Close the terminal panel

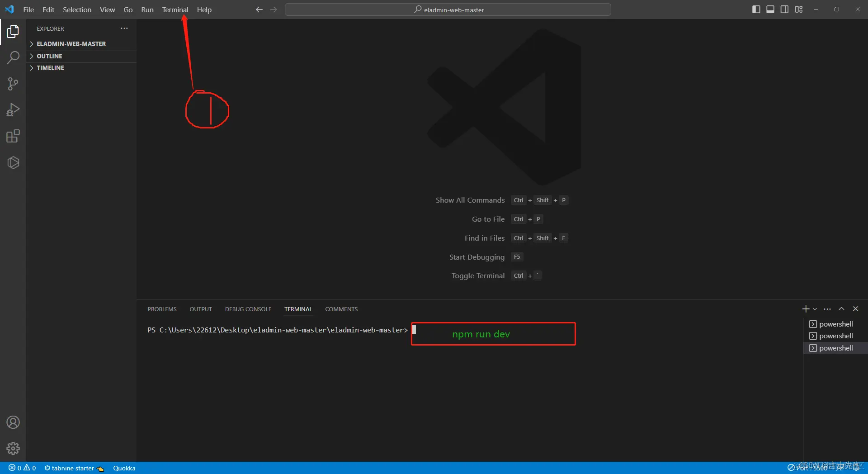click(x=855, y=309)
